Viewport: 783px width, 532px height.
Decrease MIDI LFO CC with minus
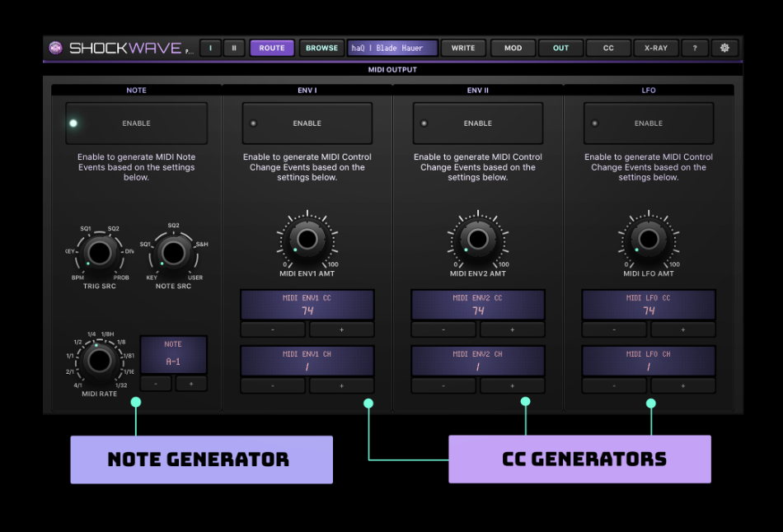614,329
